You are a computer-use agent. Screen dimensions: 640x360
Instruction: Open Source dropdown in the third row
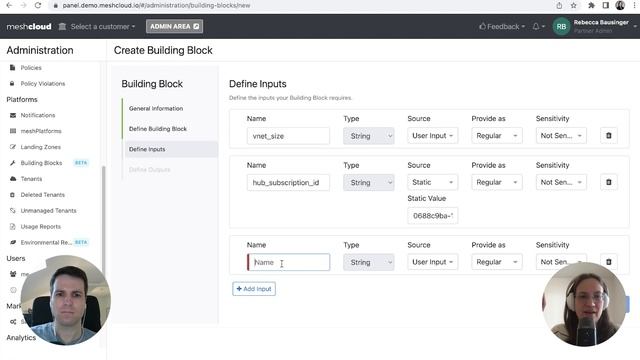pos(433,262)
